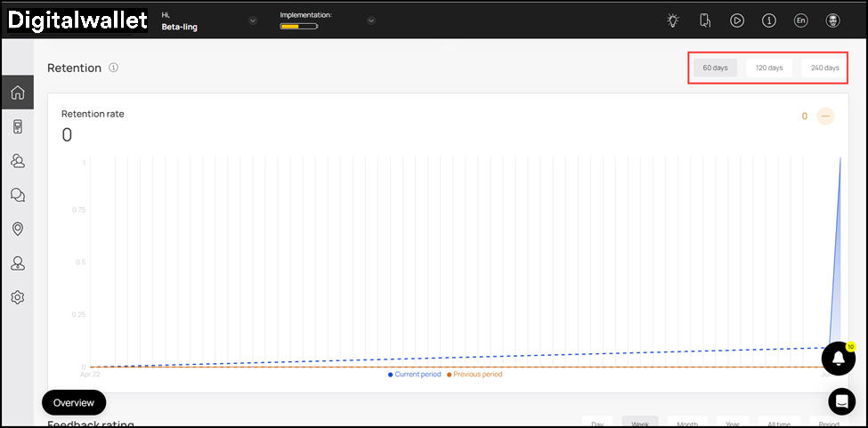Click the card/device icon in sidebar
The image size is (868, 428).
(x=17, y=127)
